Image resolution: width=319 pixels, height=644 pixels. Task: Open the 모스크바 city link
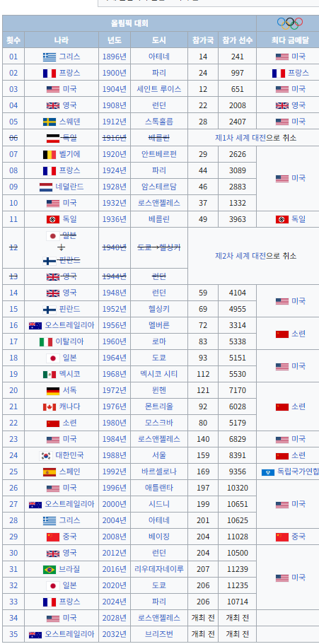tap(159, 423)
